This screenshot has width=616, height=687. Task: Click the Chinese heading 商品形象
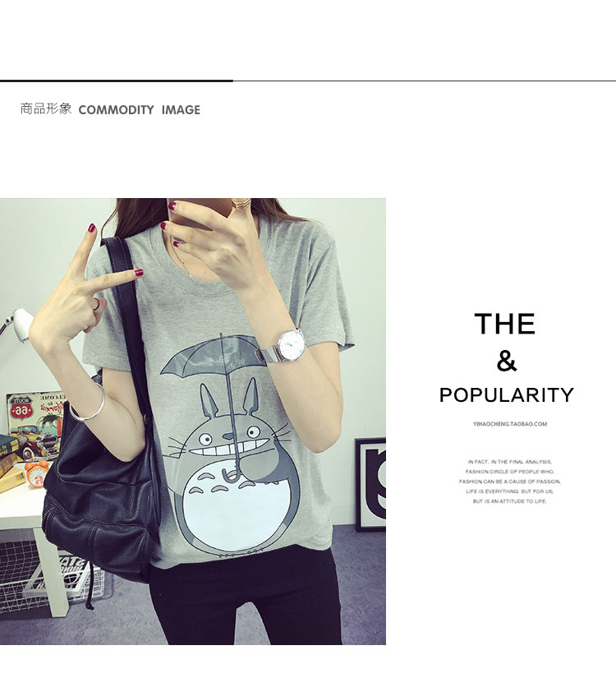click(45, 108)
